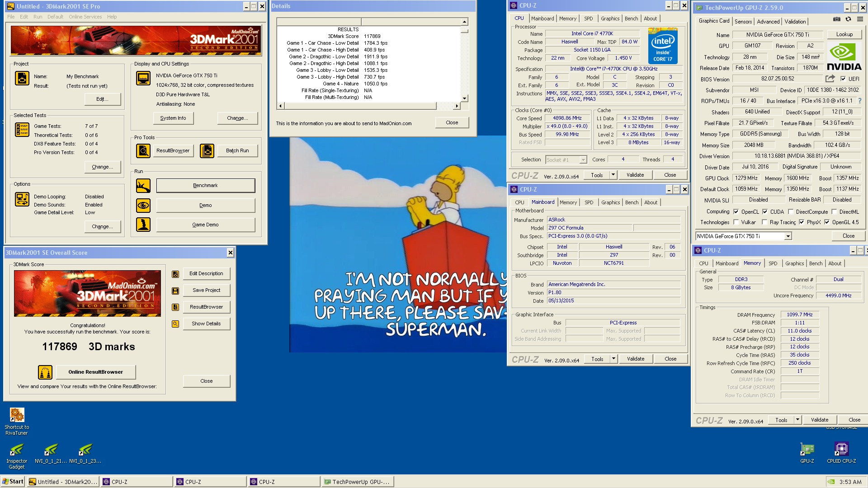Click the Save Project floppy icon
The height and width of the screenshot is (488, 868).
[175, 291]
